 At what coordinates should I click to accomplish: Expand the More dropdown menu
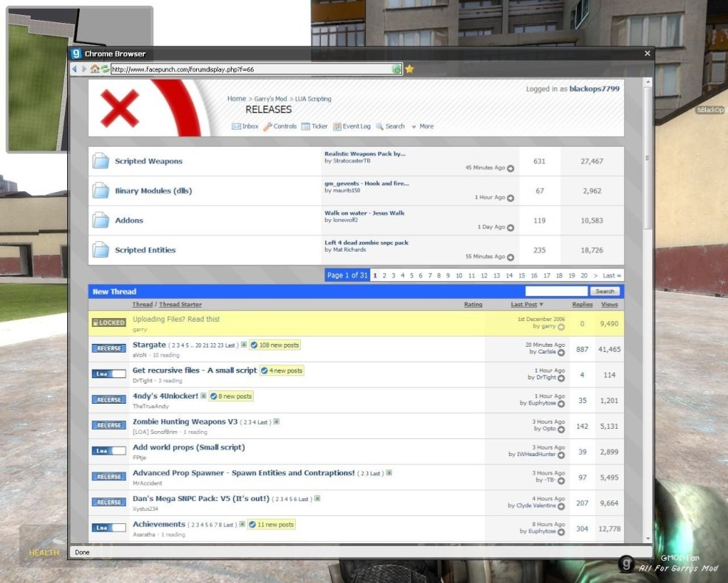coord(422,126)
